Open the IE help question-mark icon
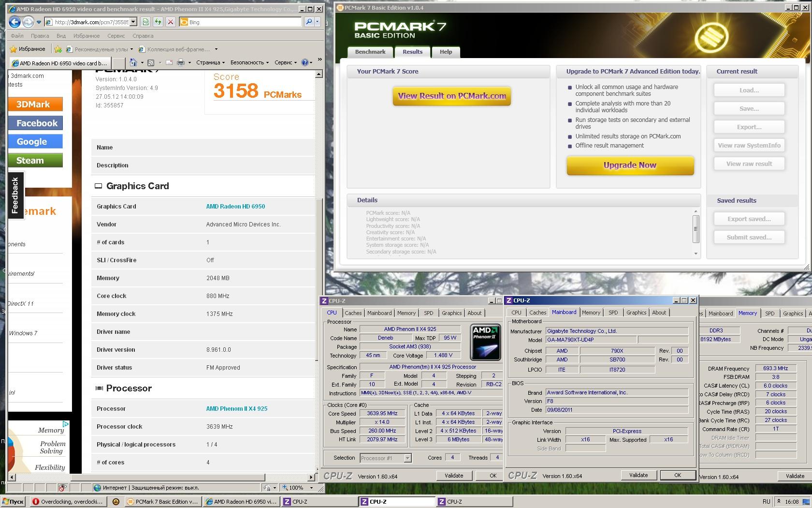The width and height of the screenshot is (812, 508). pyautogui.click(x=304, y=62)
